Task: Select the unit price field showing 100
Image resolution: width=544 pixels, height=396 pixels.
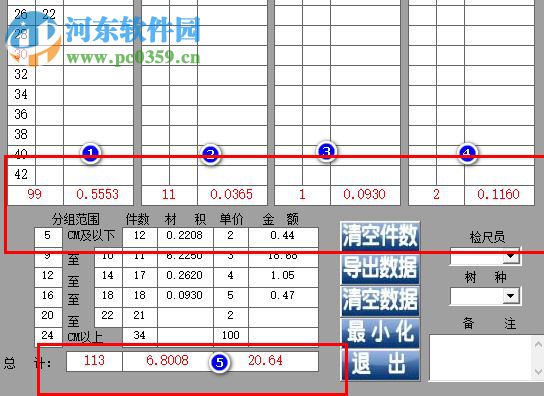Action: click(231, 336)
